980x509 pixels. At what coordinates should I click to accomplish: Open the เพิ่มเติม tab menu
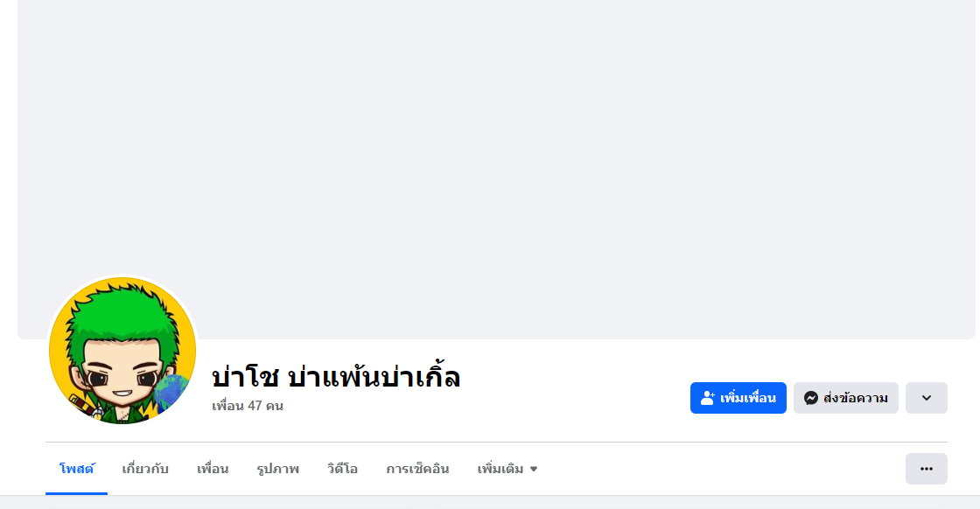coord(501,469)
